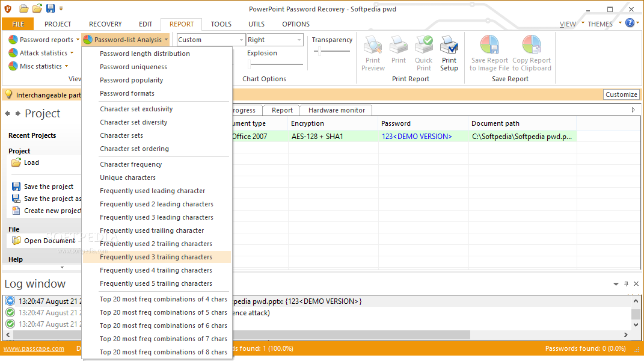Click the Create new project icon
Image resolution: width=644 pixels, height=361 pixels.
click(16, 211)
